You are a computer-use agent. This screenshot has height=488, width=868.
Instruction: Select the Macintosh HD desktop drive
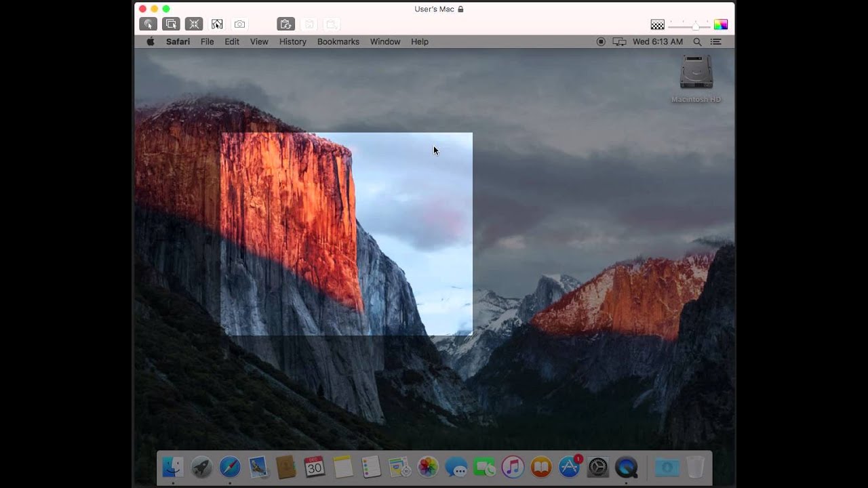click(x=696, y=79)
